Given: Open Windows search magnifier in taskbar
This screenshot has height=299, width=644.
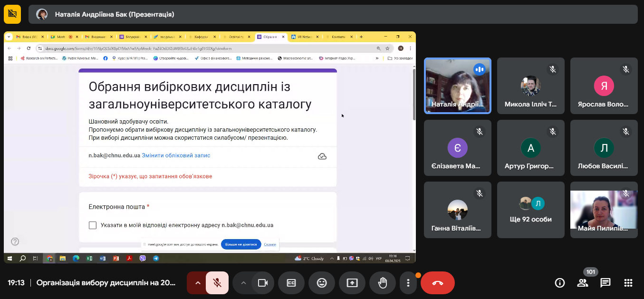Looking at the screenshot, I should pos(22,259).
